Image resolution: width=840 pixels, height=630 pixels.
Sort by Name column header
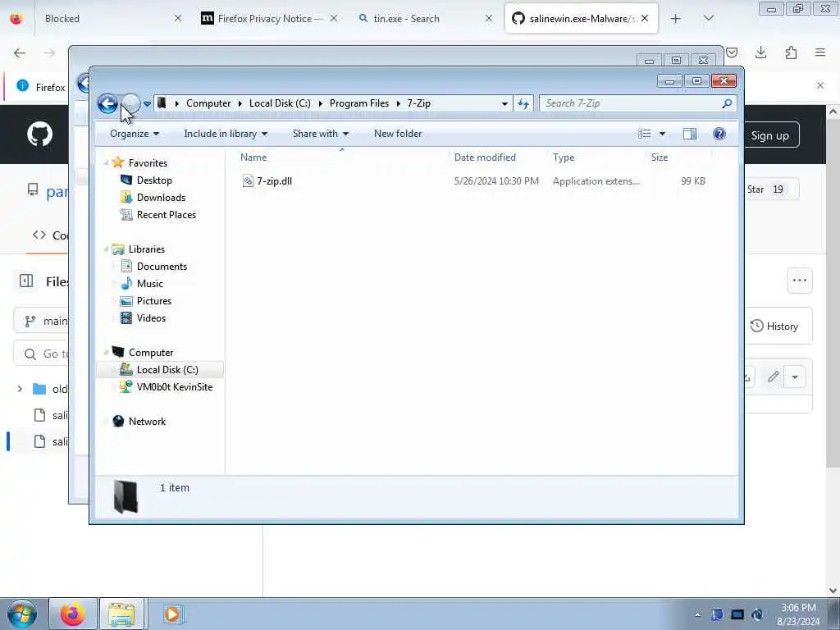[253, 157]
